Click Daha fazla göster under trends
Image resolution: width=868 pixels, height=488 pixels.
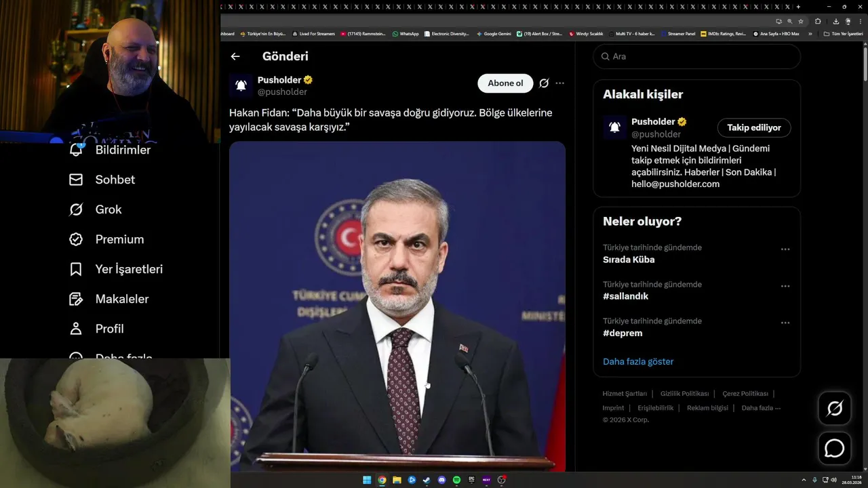[638, 361]
